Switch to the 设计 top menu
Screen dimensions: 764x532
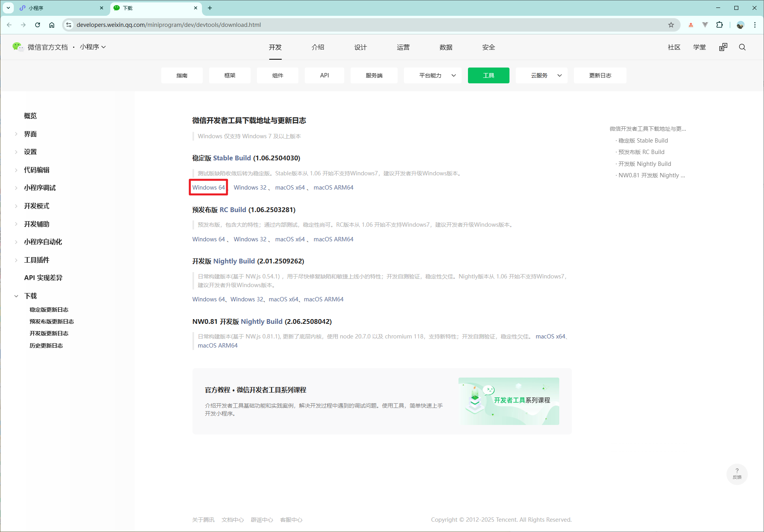tap(360, 47)
